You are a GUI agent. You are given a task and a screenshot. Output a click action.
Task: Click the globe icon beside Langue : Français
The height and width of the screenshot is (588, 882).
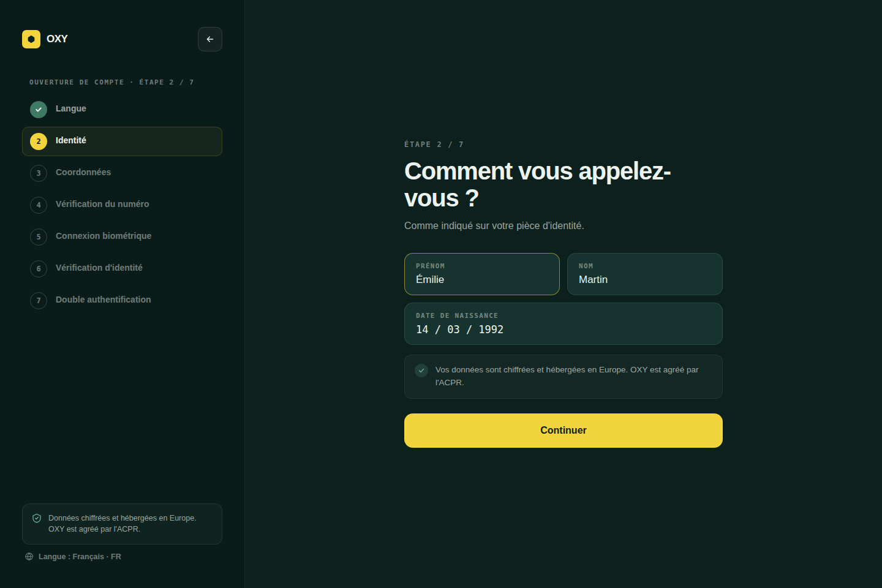point(29,557)
